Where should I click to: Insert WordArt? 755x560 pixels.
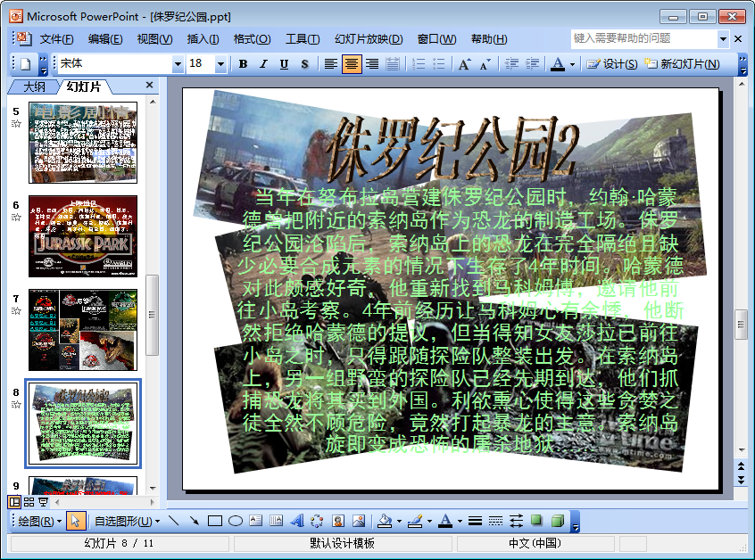[x=297, y=521]
